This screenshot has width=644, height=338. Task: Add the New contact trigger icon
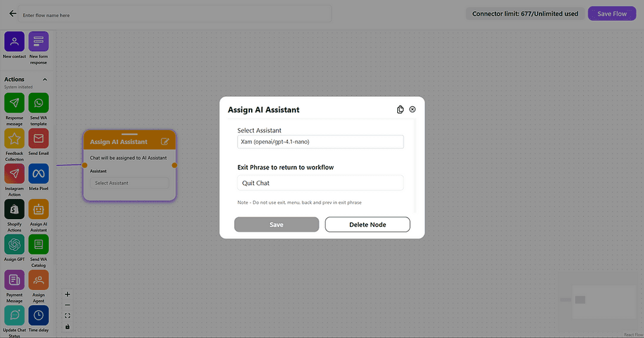[15, 42]
